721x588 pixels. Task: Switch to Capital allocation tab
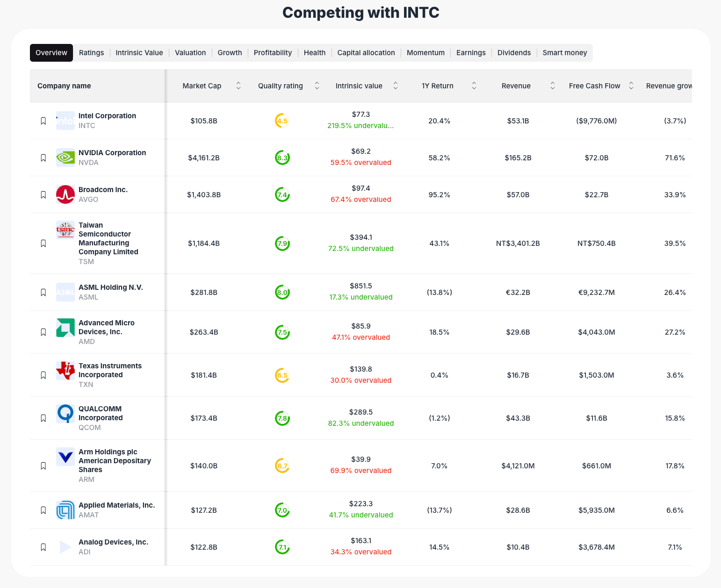(x=366, y=53)
